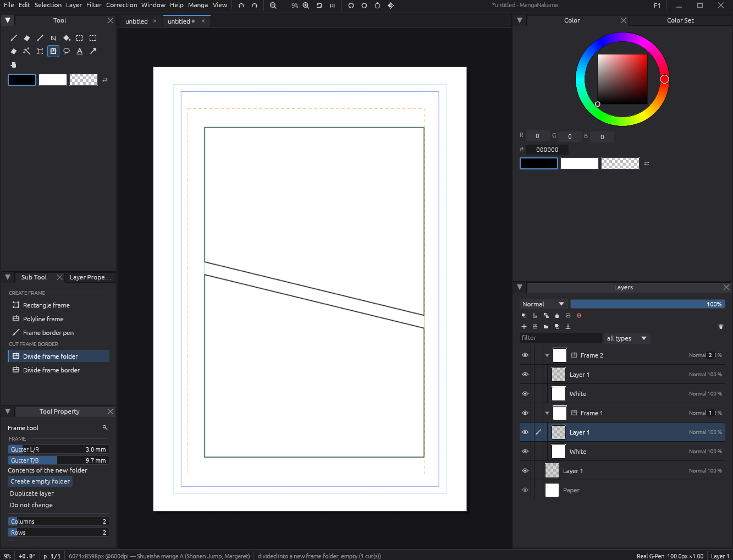
Task: Delete the selected layer with trash icon
Action: [x=721, y=327]
